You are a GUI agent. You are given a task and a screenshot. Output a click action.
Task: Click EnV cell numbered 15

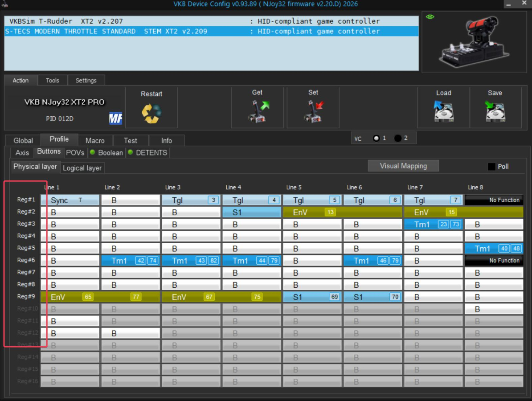click(x=464, y=213)
